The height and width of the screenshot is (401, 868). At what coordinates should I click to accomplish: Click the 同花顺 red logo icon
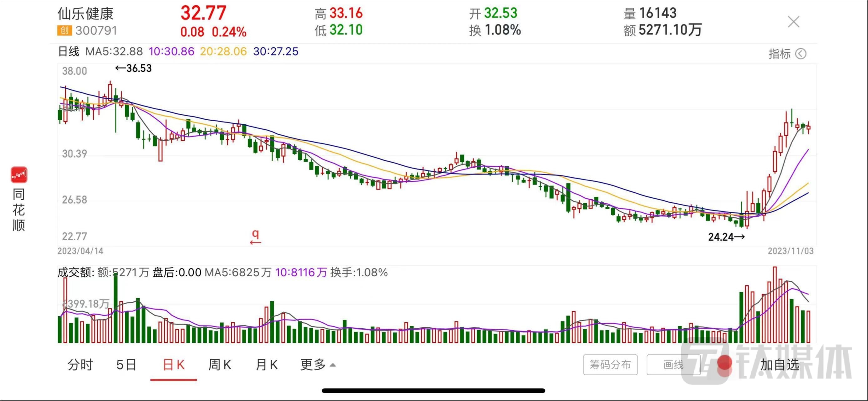19,175
